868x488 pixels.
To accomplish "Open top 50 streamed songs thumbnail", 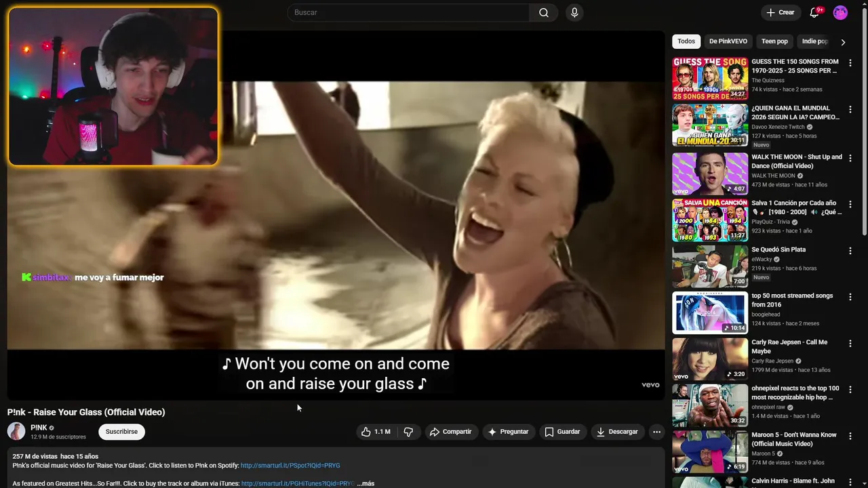I will pos(710,312).
